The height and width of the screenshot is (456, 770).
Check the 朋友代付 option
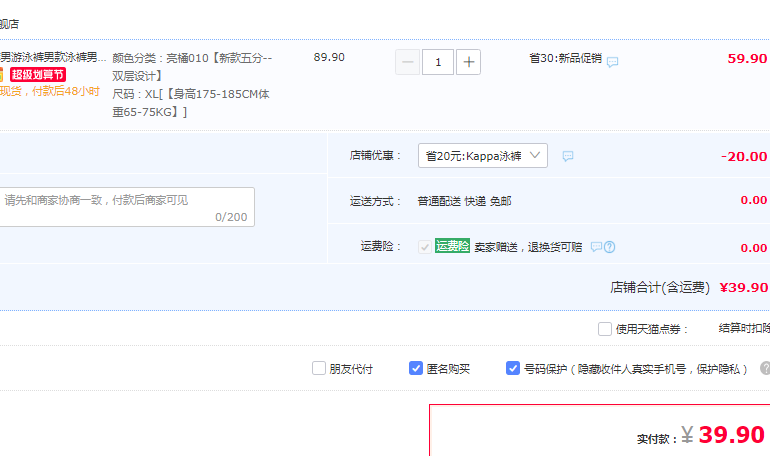point(319,368)
